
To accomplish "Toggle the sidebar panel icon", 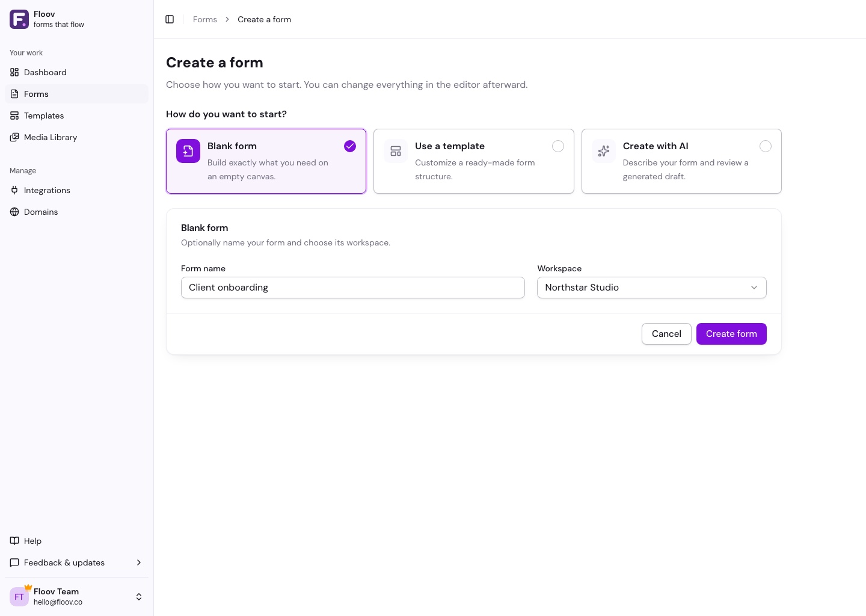I will [x=170, y=19].
